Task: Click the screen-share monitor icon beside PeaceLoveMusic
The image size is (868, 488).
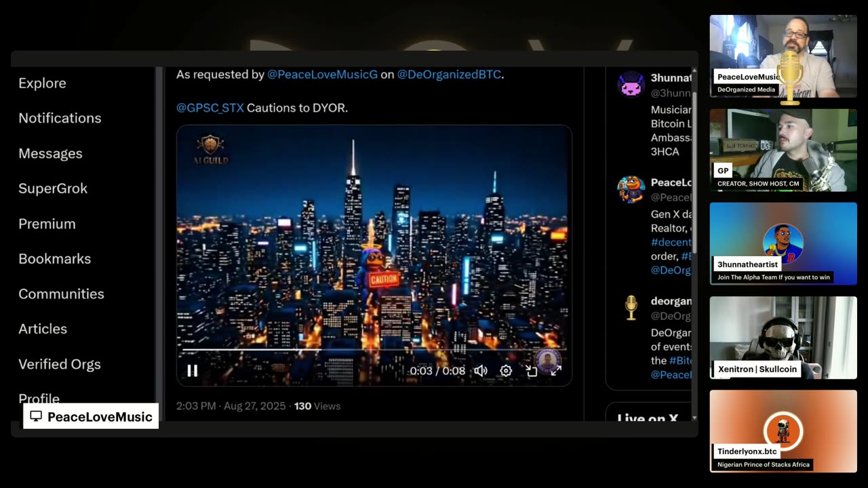Action: coord(36,416)
